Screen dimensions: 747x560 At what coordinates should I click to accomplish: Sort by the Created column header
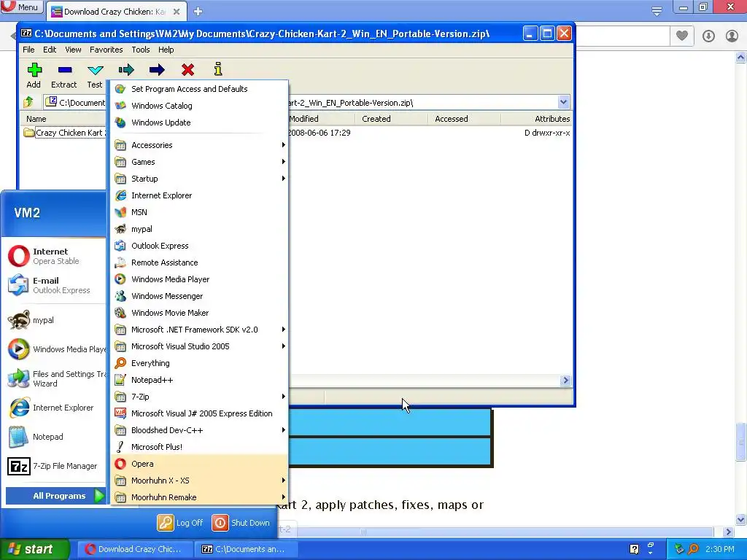[x=391, y=119]
